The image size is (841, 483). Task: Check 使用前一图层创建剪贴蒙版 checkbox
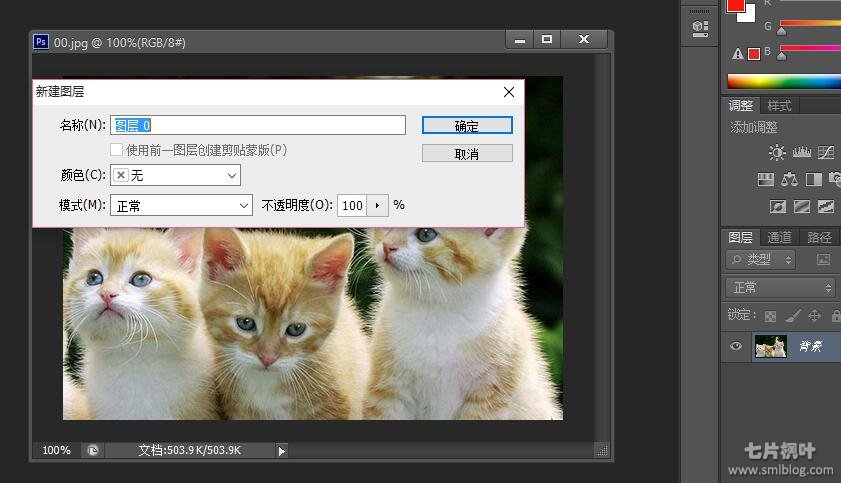click(x=116, y=150)
